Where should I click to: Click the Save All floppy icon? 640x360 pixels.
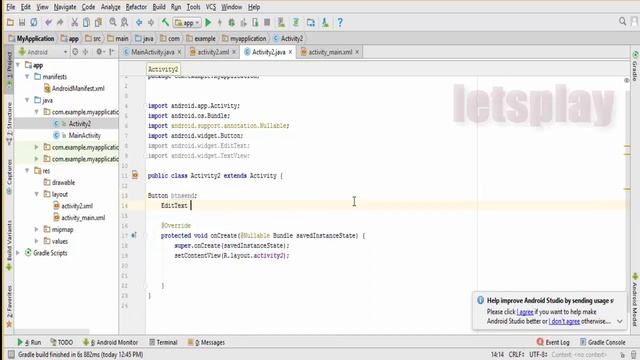pyautogui.click(x=22, y=22)
